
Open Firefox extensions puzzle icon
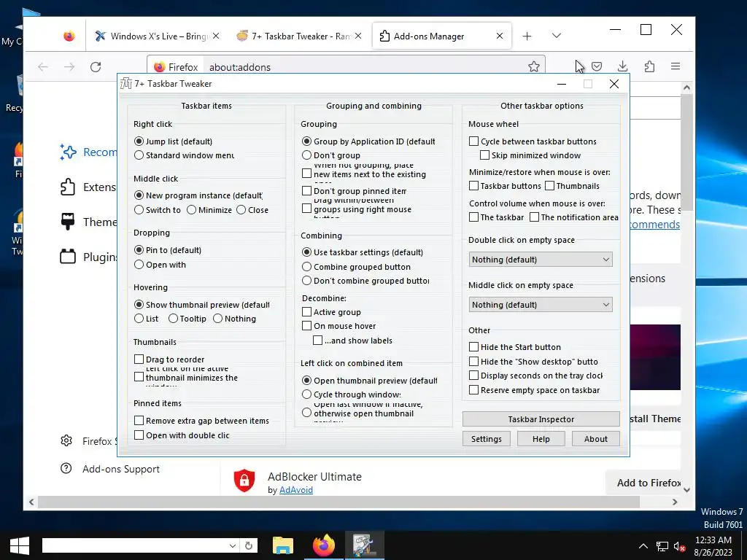tap(649, 66)
